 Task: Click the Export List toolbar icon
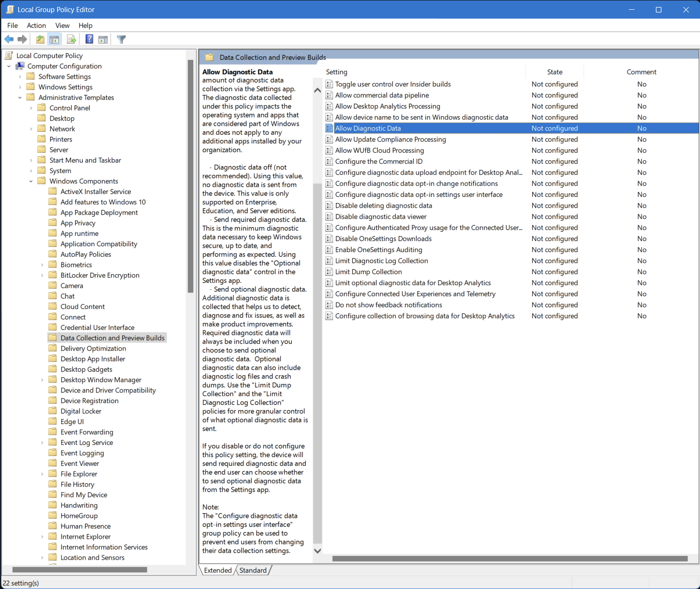coord(71,39)
